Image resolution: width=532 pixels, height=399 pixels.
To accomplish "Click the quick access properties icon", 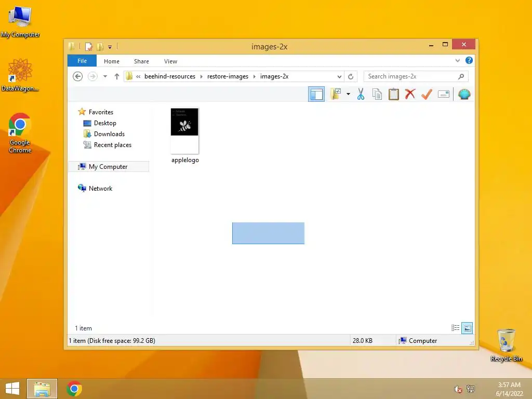I will pos(88,46).
